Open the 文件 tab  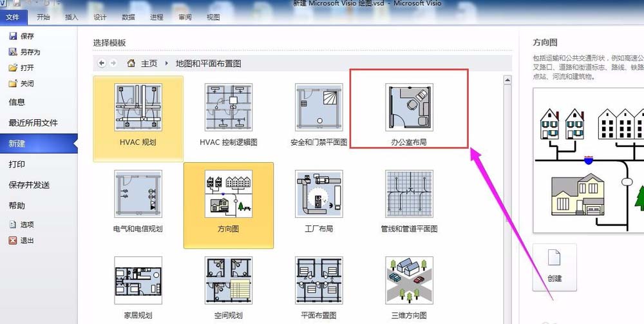(x=13, y=17)
